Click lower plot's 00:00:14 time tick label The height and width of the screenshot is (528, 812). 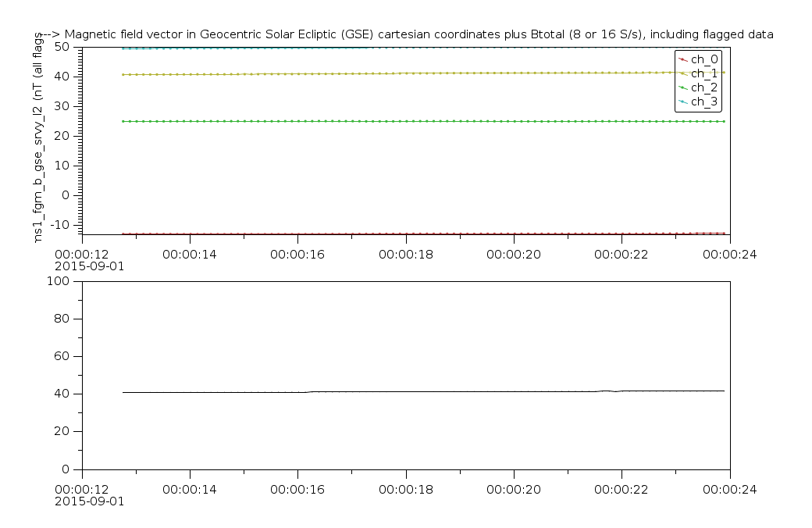click(x=190, y=488)
